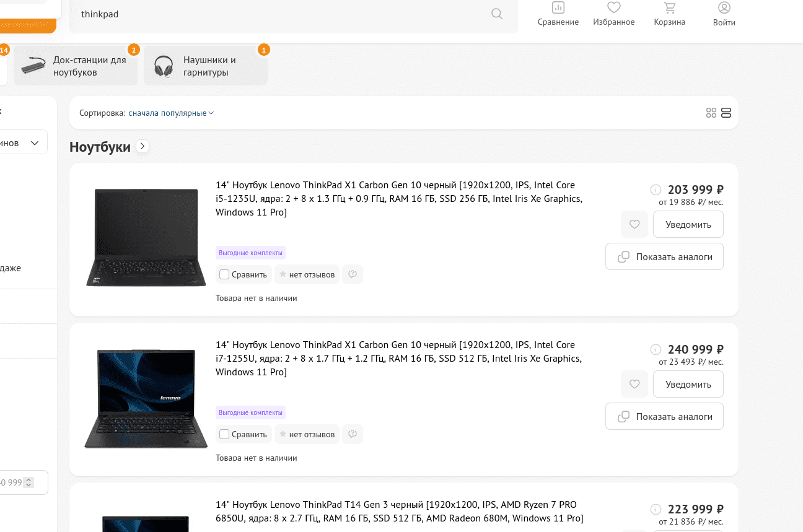Screen dimensions: 803x532
Task: Switch to list view layout
Action: [x=726, y=113]
